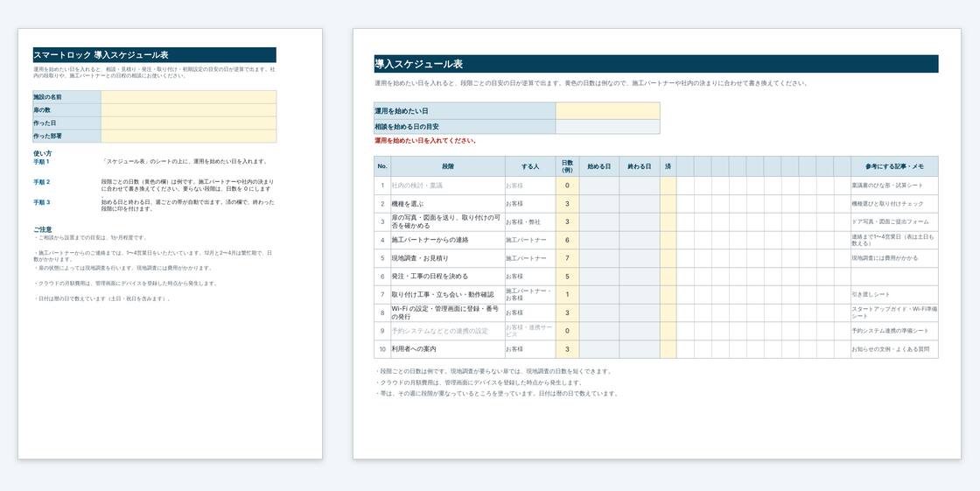Click the Wi-Fi の設定 stage cell
980x491 pixels.
click(x=448, y=312)
